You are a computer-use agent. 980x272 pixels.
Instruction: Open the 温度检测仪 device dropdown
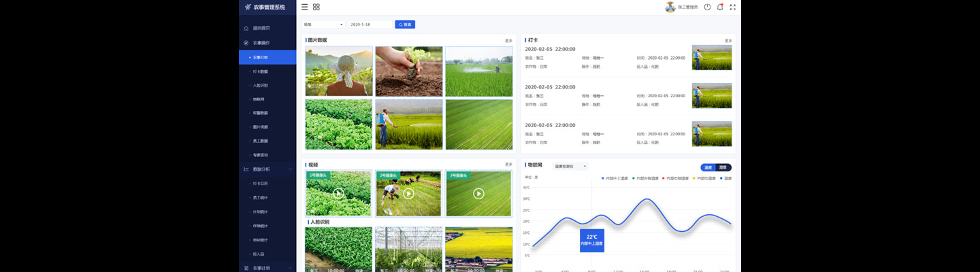coord(570,166)
